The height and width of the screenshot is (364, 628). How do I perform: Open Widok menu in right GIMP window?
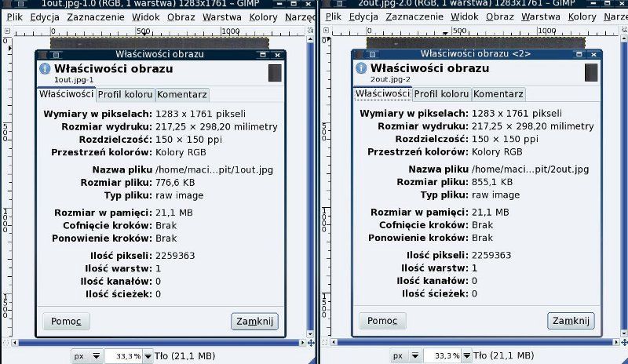click(465, 16)
